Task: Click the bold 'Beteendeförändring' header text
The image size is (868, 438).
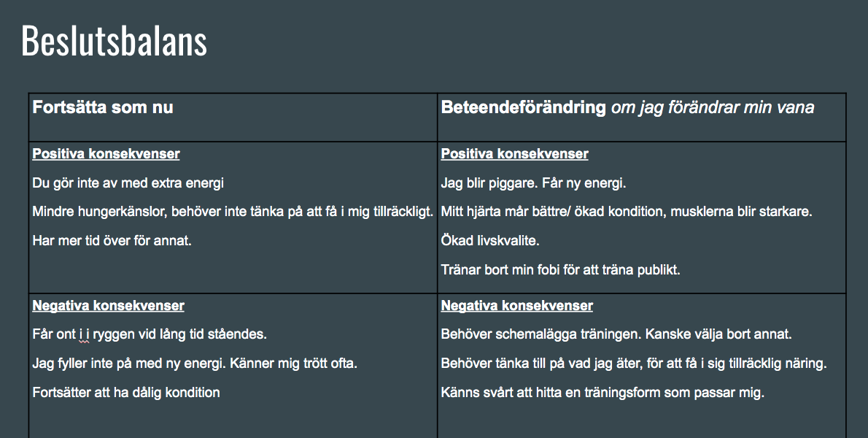Action: (x=523, y=107)
